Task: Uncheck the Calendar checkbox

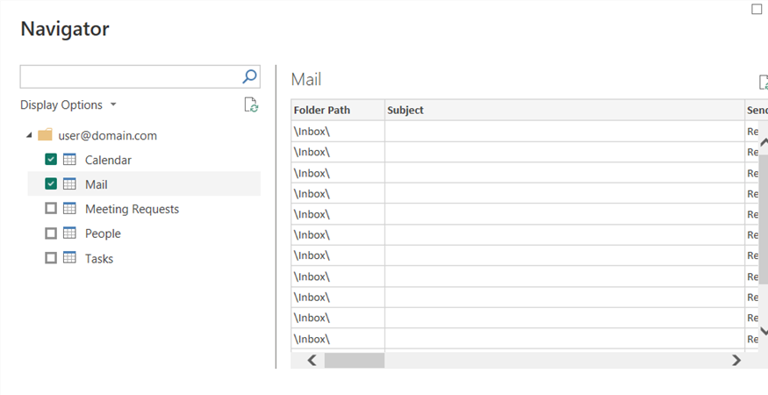Action: [x=51, y=159]
